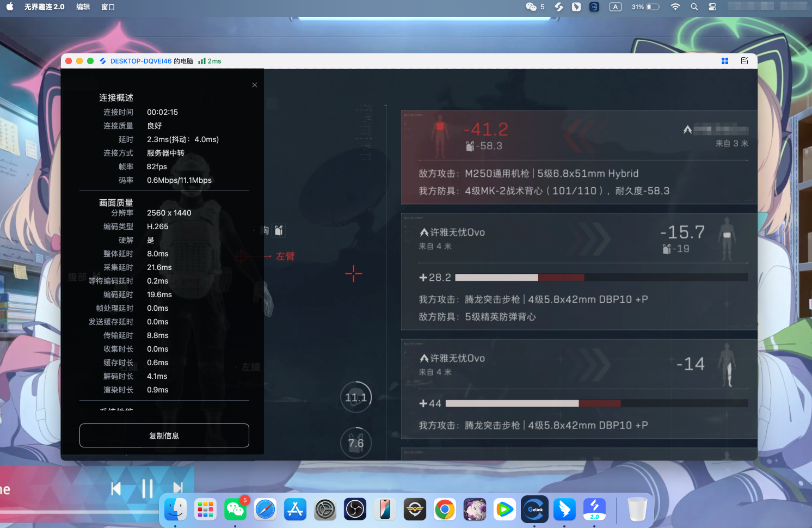Open the blue bird app in Dock
The width and height of the screenshot is (812, 528).
click(x=564, y=509)
